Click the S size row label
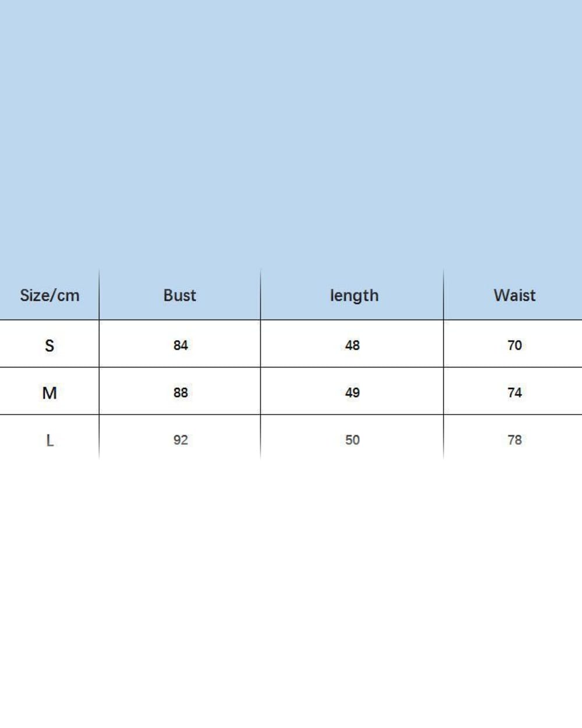The width and height of the screenshot is (582, 728). click(49, 345)
